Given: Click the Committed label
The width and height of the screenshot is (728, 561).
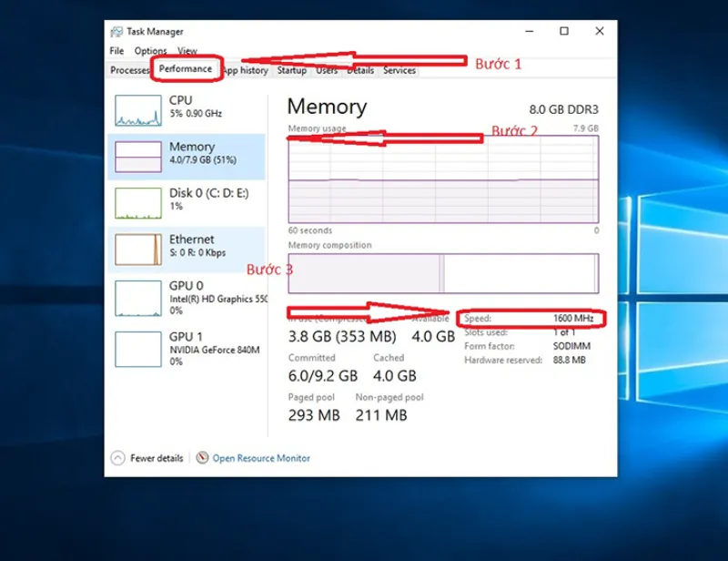Looking at the screenshot, I should 311,358.
